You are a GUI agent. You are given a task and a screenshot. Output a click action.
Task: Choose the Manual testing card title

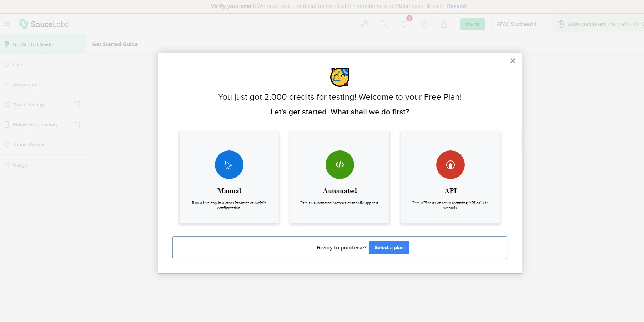click(229, 191)
